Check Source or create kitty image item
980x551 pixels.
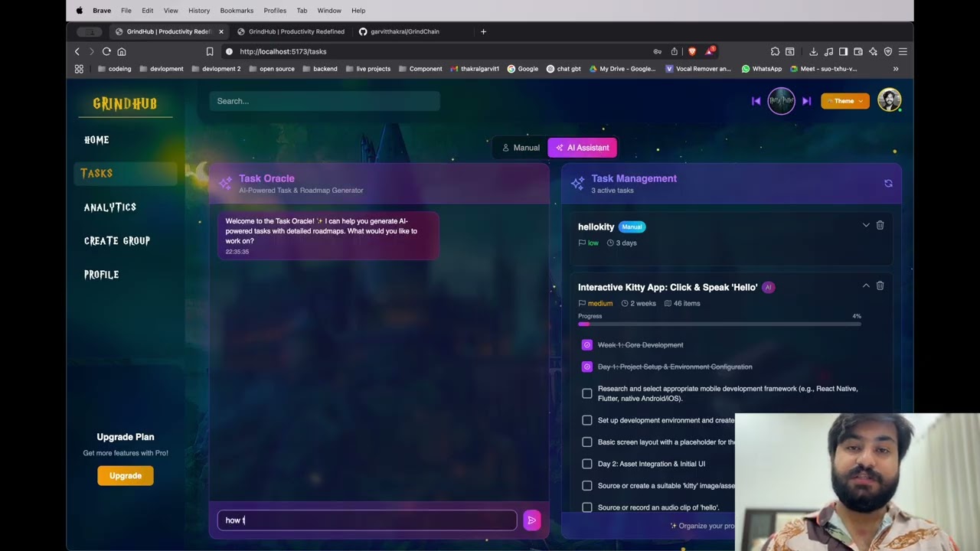pyautogui.click(x=587, y=485)
